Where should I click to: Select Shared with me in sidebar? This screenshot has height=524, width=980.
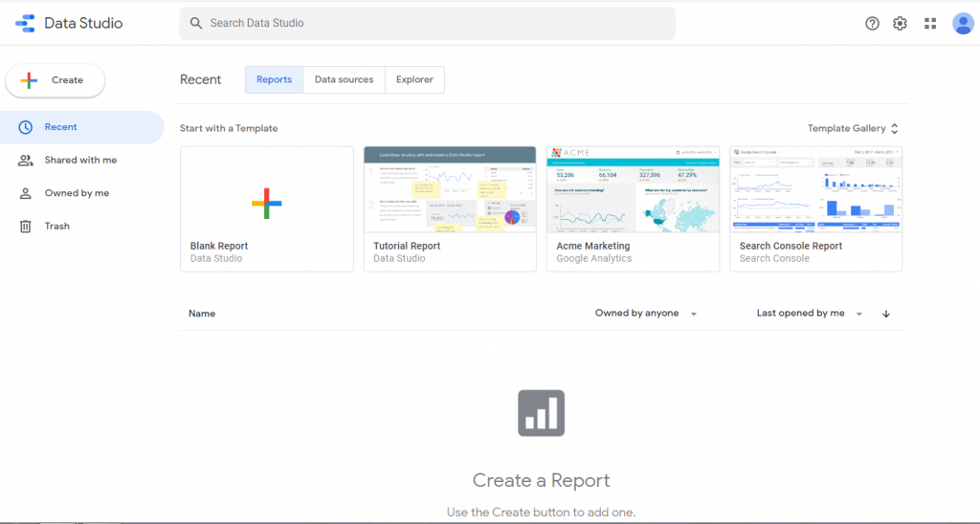(x=82, y=160)
